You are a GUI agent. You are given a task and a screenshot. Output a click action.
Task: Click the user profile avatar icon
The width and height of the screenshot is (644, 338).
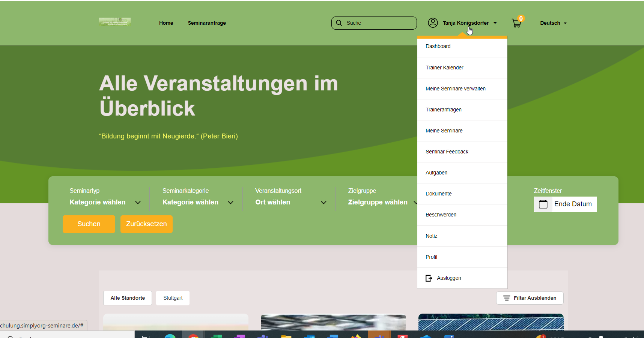point(433,23)
